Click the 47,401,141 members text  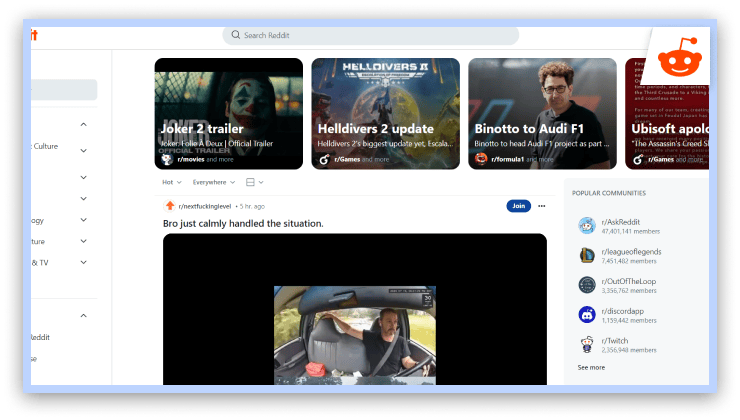coord(631,231)
